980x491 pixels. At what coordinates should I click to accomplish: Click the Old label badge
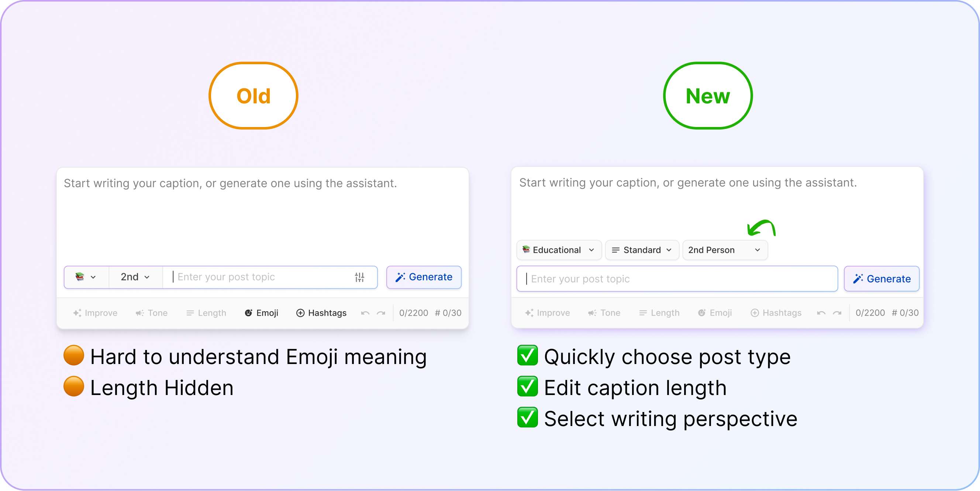click(x=253, y=96)
